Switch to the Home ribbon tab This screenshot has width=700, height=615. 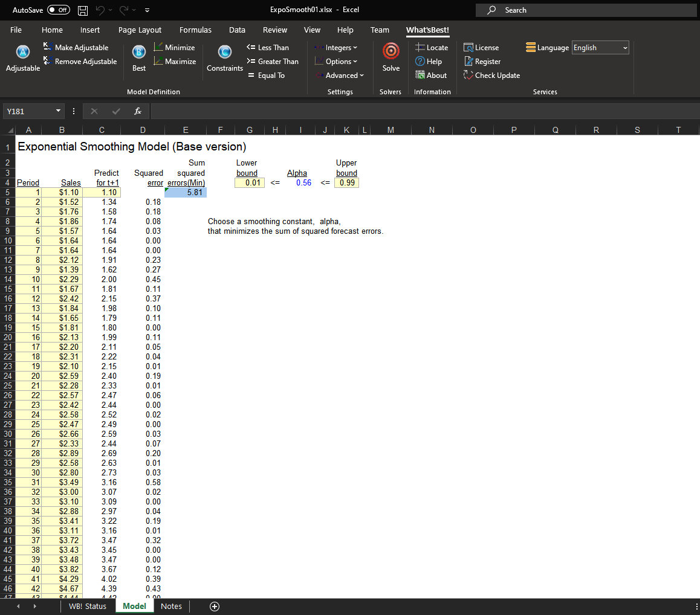point(52,30)
